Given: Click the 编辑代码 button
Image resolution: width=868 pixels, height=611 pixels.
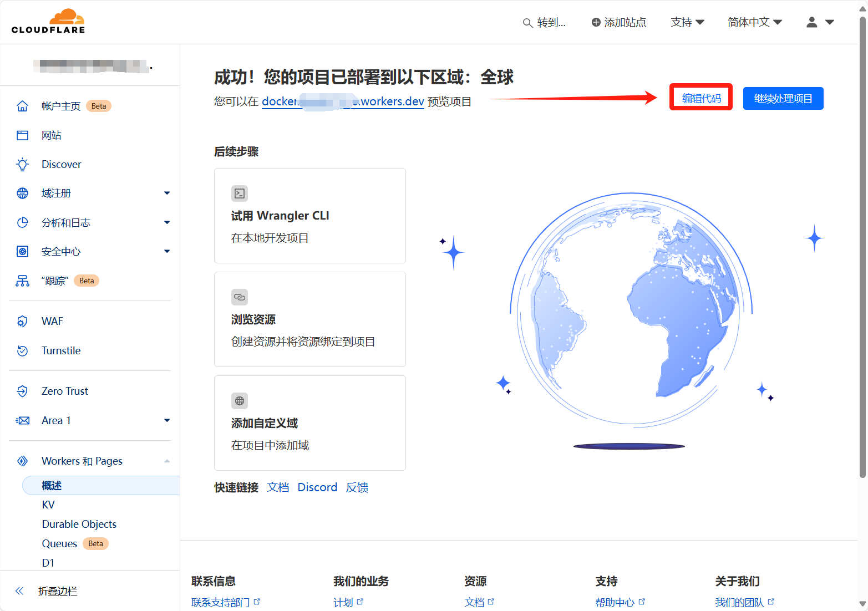Looking at the screenshot, I should 701,98.
